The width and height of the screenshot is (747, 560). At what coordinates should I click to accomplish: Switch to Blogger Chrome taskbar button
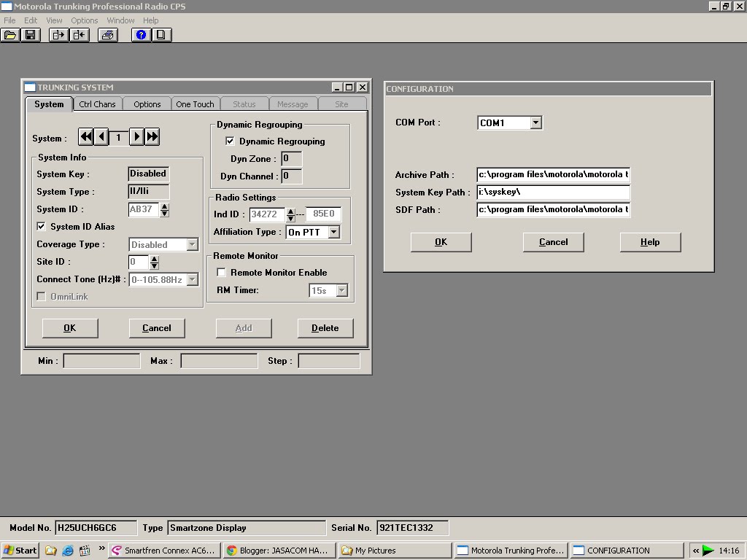point(280,551)
